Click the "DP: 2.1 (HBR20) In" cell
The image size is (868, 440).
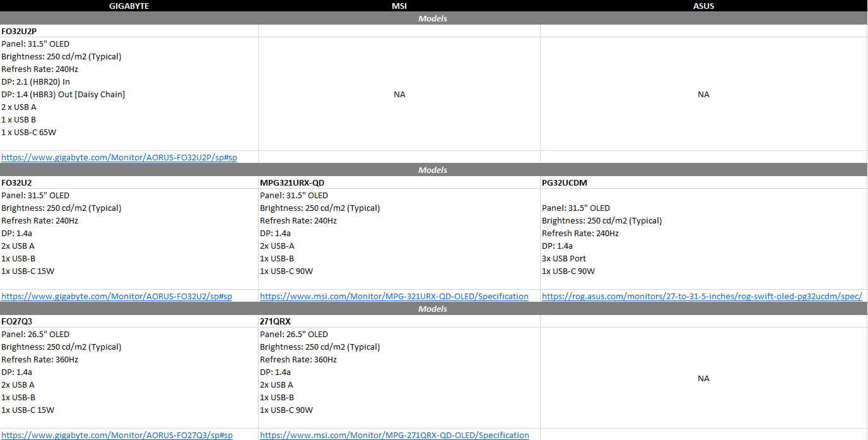(x=36, y=81)
